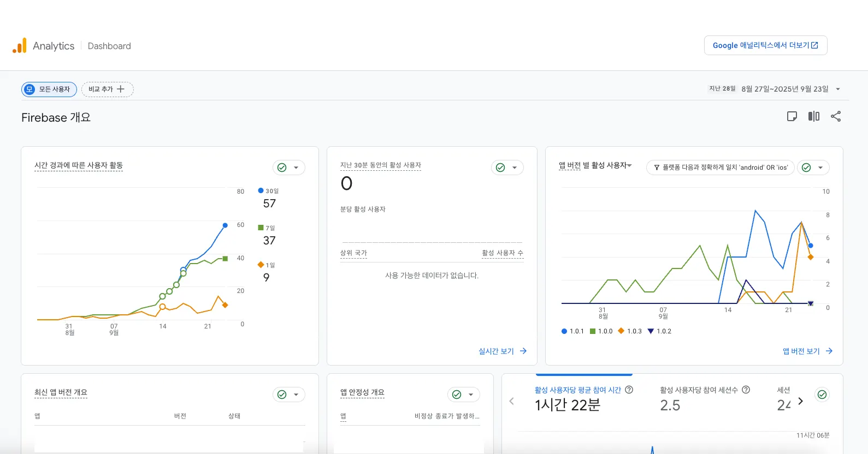Click 버전 column header
The width and height of the screenshot is (868, 454).
pyautogui.click(x=180, y=416)
